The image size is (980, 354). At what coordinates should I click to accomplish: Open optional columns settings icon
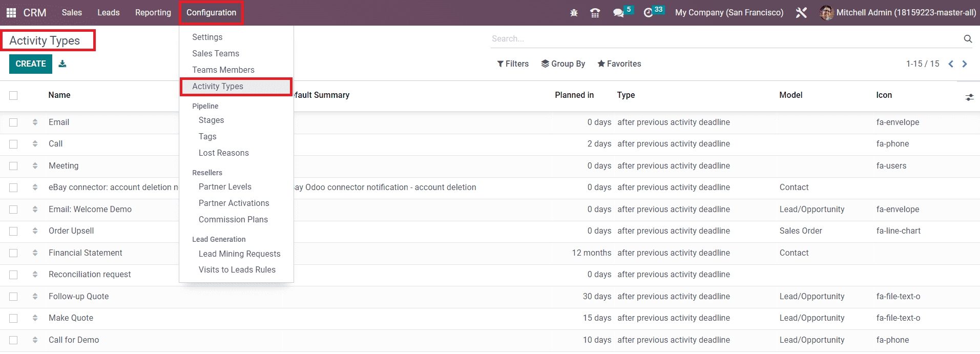(x=969, y=97)
